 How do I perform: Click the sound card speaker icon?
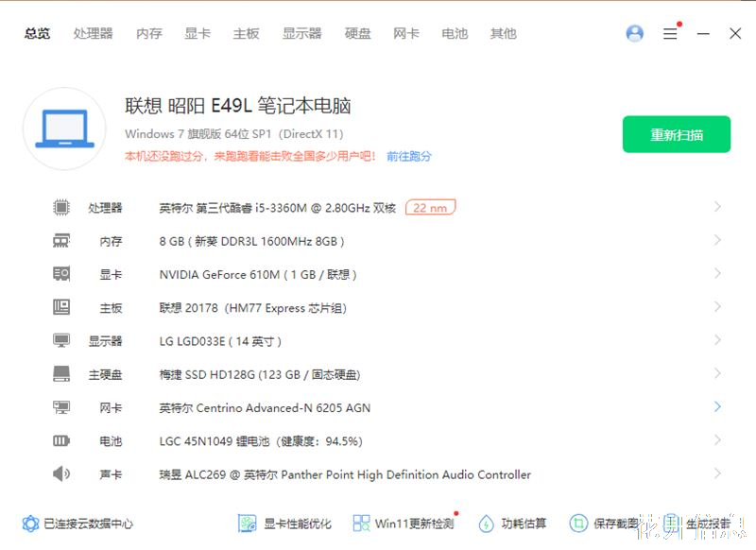coord(61,473)
